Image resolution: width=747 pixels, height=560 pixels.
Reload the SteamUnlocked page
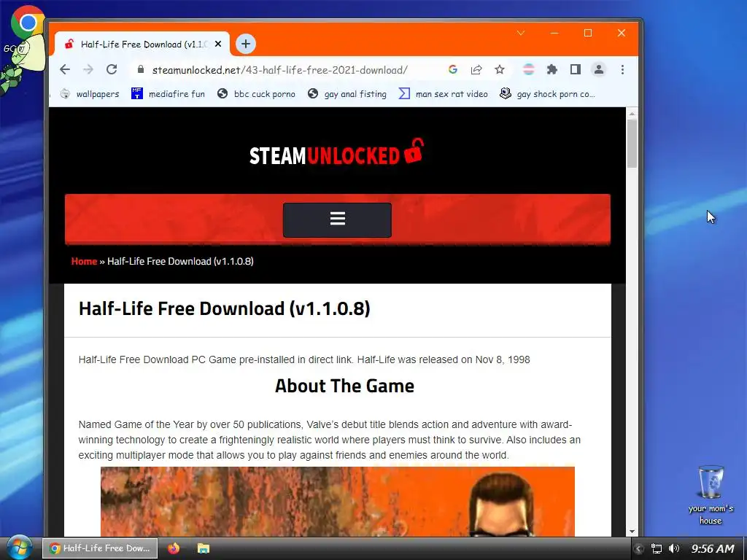[x=112, y=69]
